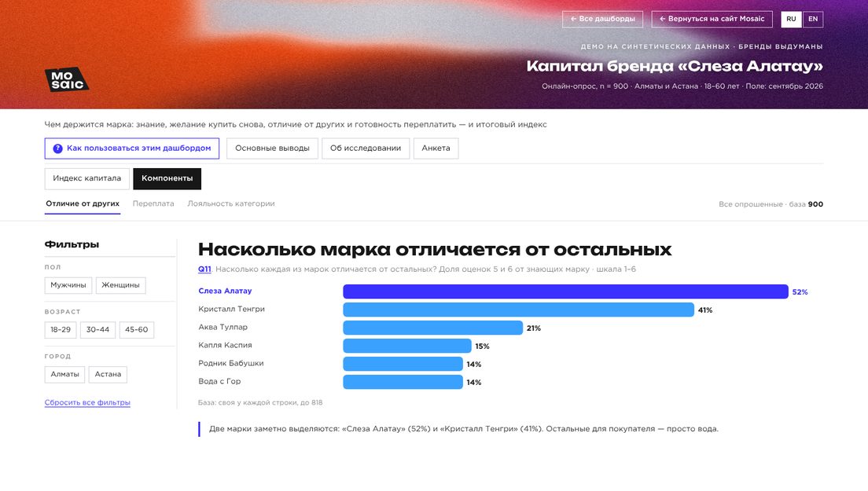Screen dimensions: 868x491
Task: Select 'Отличие от других' subtab
Action: pos(83,204)
